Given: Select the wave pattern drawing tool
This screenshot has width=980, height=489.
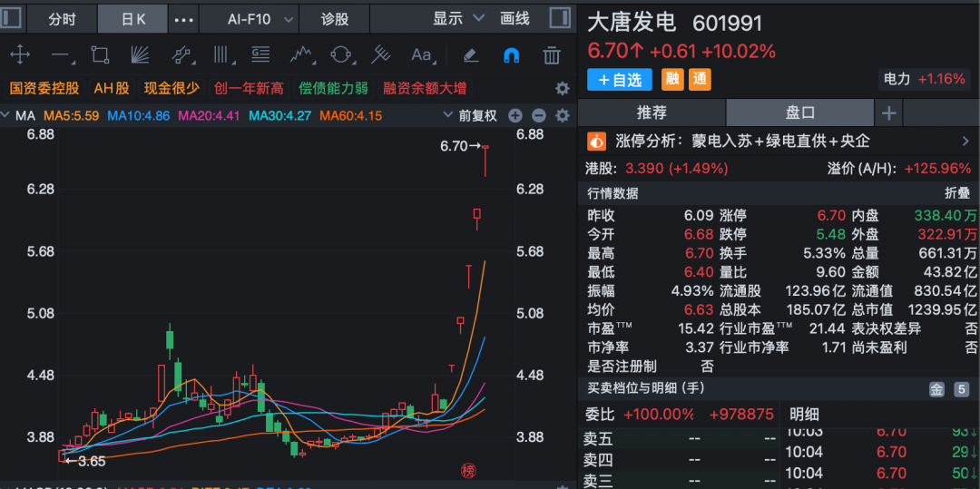Looking at the screenshot, I should point(301,55).
